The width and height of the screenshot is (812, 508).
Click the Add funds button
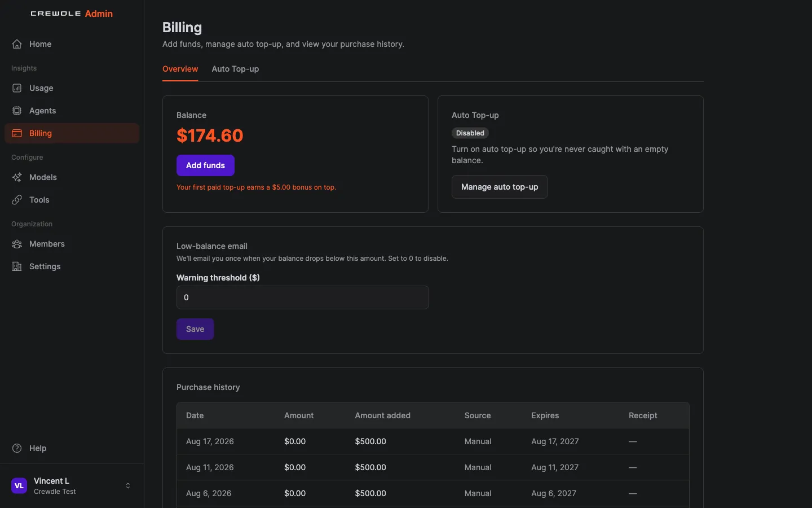205,165
